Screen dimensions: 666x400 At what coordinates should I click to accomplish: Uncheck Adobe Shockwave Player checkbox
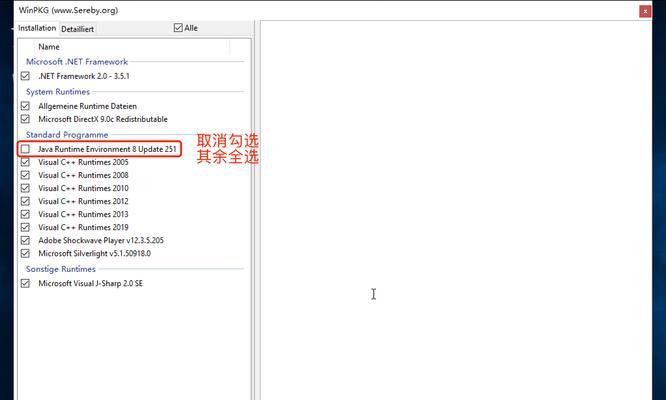25,240
